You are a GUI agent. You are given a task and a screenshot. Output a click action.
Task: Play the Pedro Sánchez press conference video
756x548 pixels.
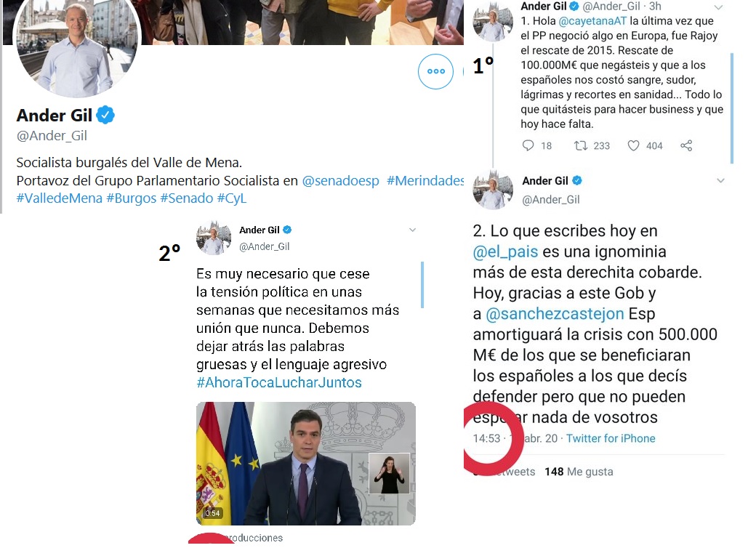pyautogui.click(x=306, y=464)
